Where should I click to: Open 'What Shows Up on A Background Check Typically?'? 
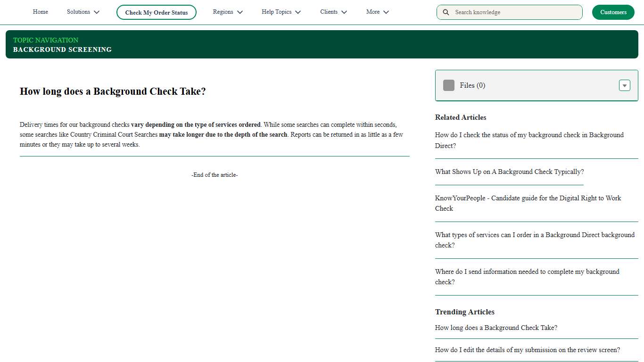coord(509,172)
